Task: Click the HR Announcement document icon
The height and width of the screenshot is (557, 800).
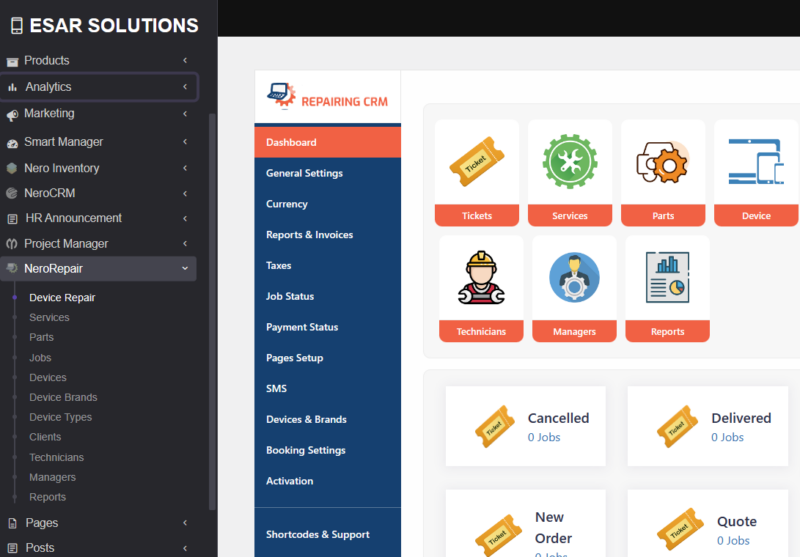Action: (13, 219)
